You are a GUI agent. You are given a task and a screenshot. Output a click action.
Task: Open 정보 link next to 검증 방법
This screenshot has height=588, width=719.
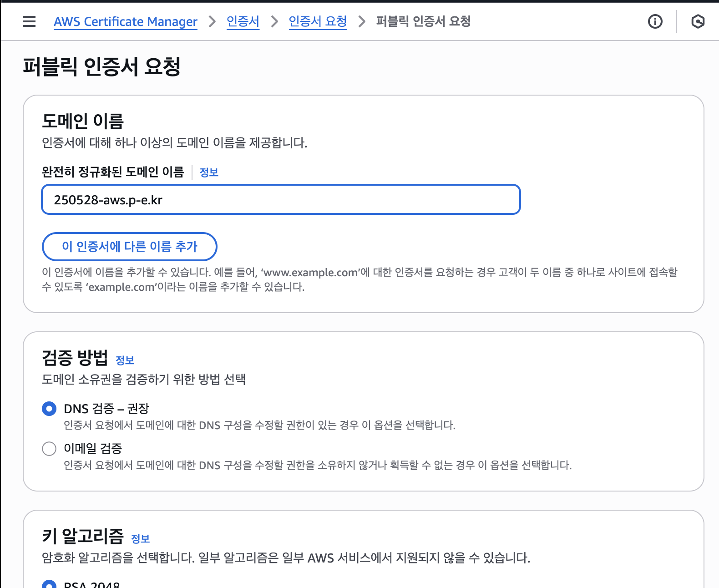125,360
